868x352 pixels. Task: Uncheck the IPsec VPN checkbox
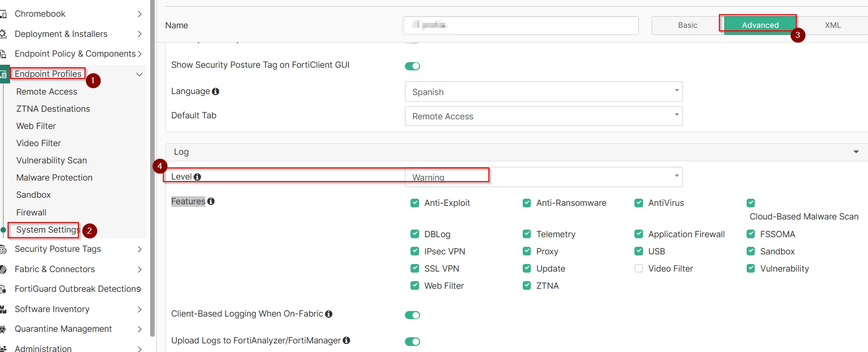415,251
